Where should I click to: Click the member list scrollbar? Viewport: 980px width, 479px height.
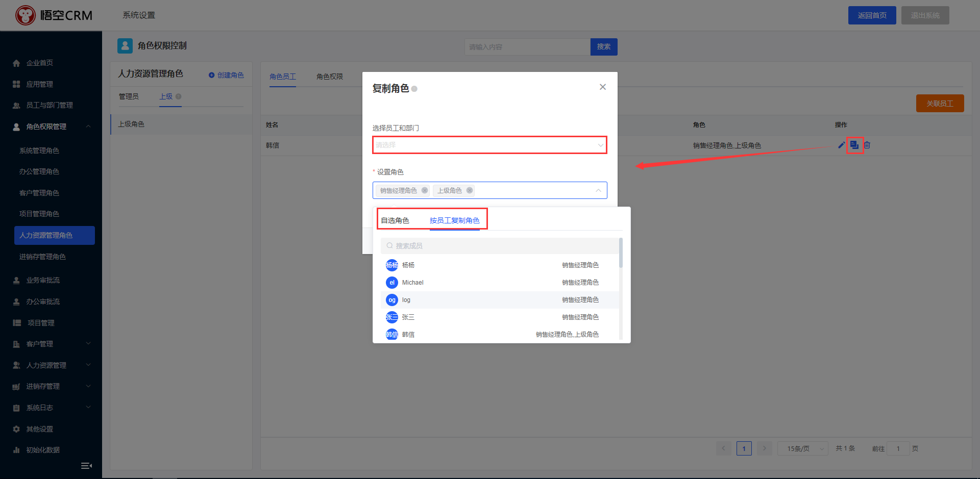pyautogui.click(x=621, y=253)
